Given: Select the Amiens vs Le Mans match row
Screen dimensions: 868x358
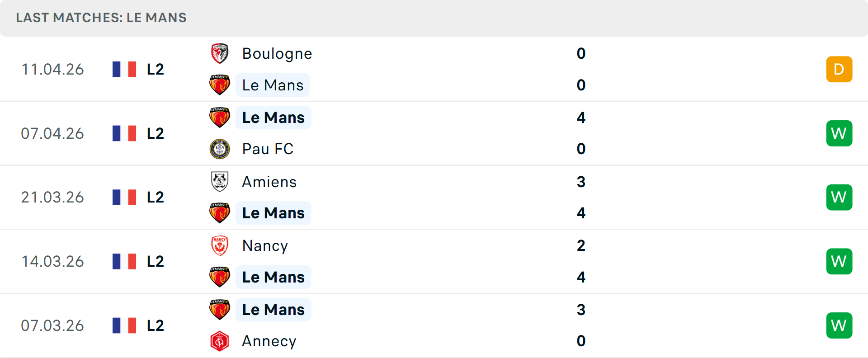Looking at the screenshot, I should coord(434,197).
